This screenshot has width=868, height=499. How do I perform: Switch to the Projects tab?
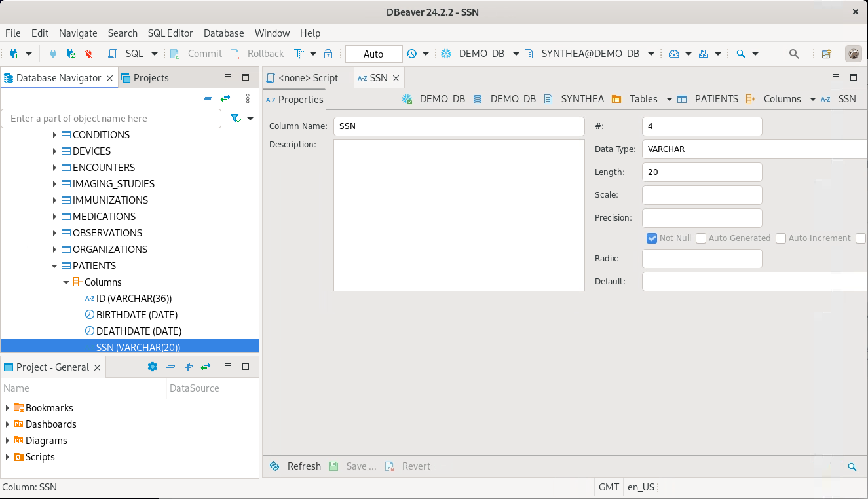pos(145,78)
